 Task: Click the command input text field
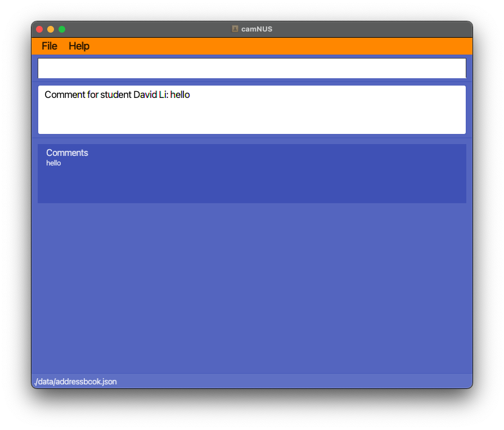point(251,68)
